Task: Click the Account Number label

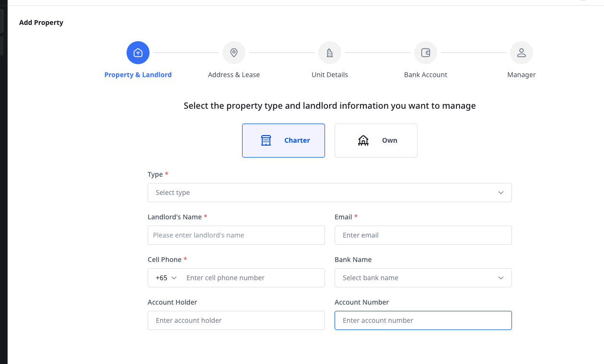Action: pos(362,302)
